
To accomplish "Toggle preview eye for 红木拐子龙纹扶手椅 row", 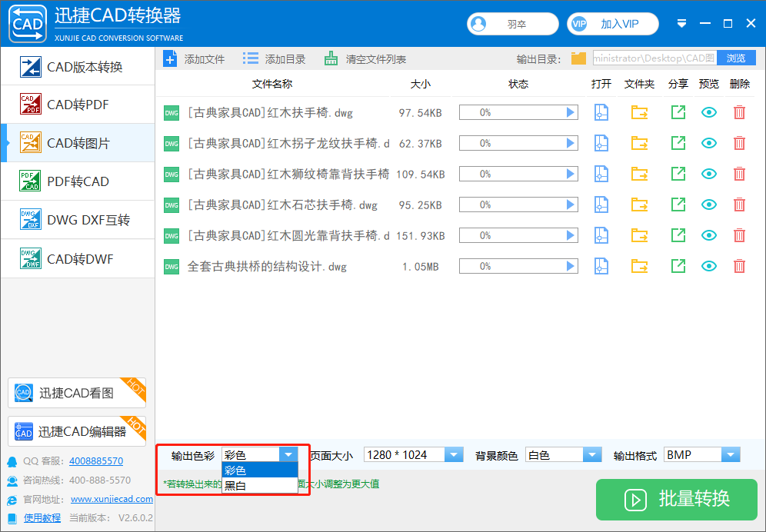I will tap(709, 143).
